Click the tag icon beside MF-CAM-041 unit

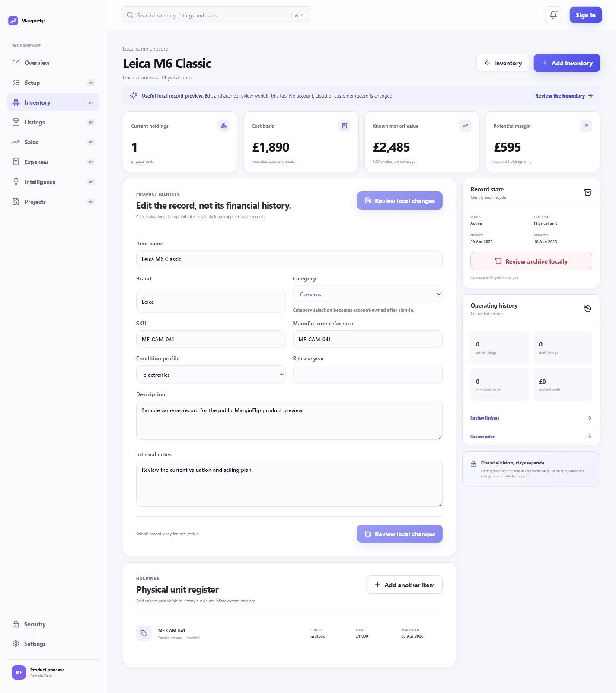[144, 633]
